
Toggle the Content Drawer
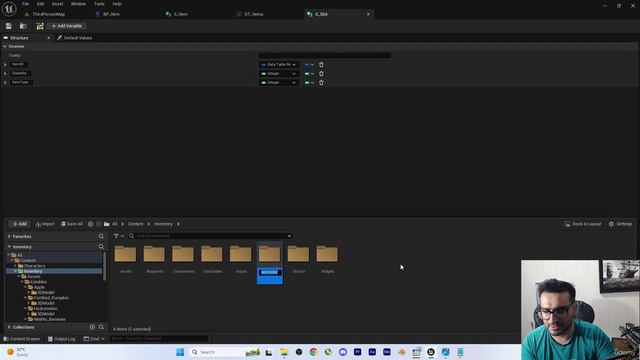[21, 339]
